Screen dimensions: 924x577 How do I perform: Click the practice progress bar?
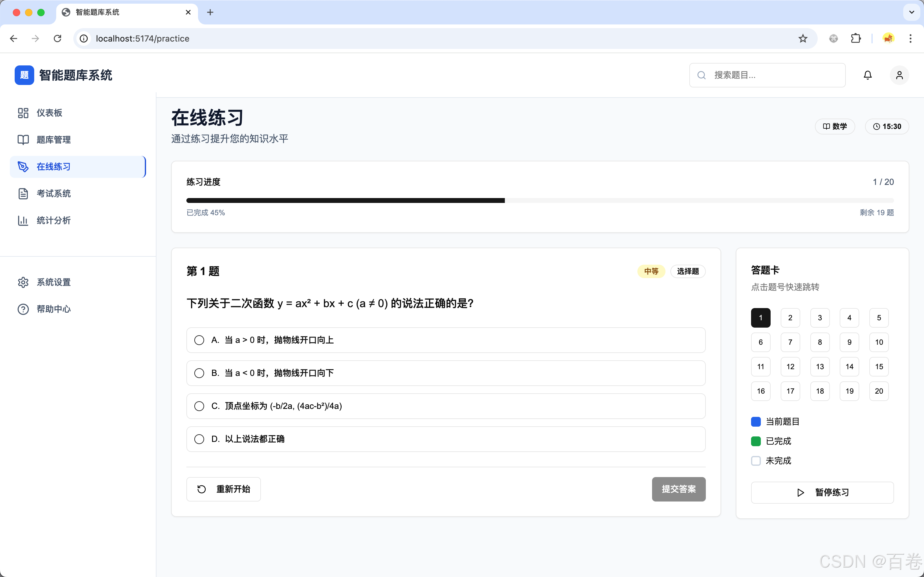[x=539, y=200]
